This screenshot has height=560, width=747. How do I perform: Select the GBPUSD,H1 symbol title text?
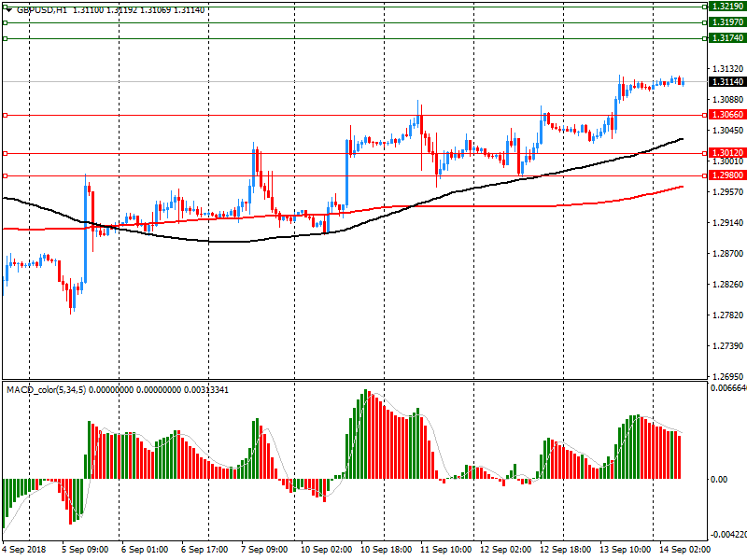[42, 10]
